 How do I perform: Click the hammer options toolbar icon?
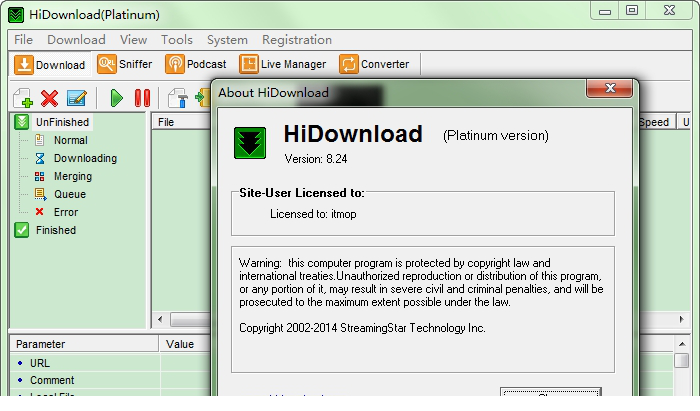[178, 98]
